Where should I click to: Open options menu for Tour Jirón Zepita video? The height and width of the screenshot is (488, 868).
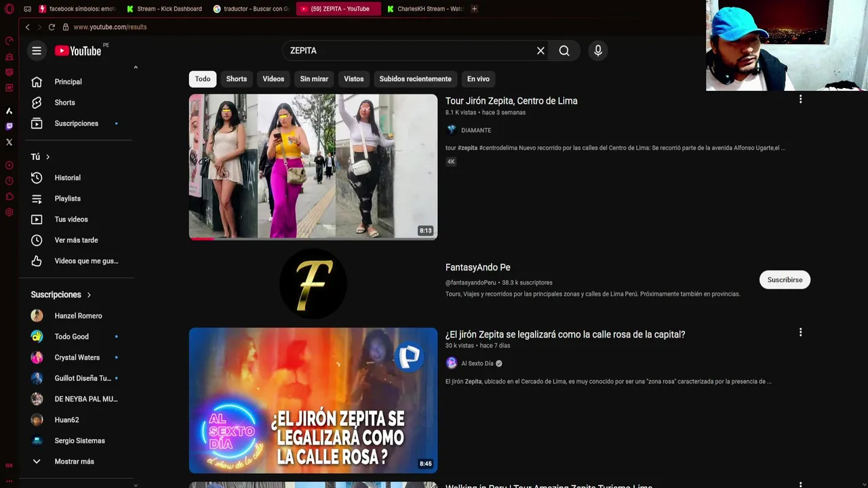pos(800,99)
